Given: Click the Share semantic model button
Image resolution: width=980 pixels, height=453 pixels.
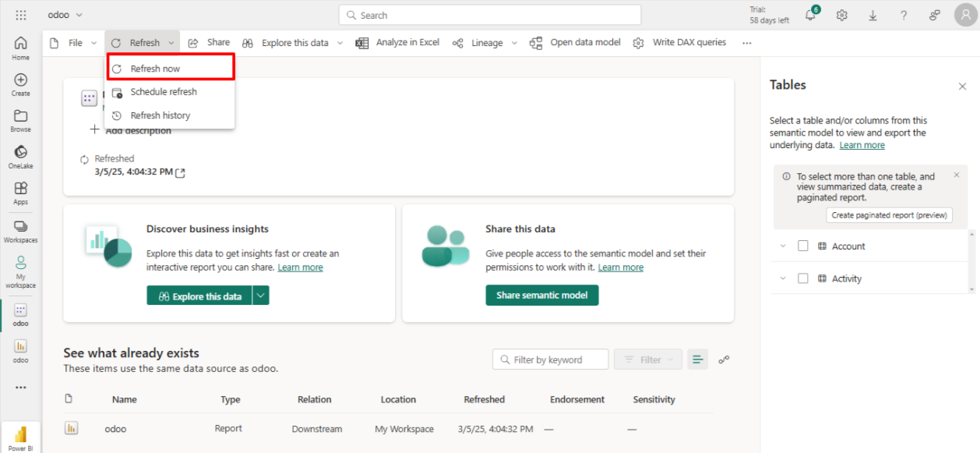Looking at the screenshot, I should pos(542,296).
